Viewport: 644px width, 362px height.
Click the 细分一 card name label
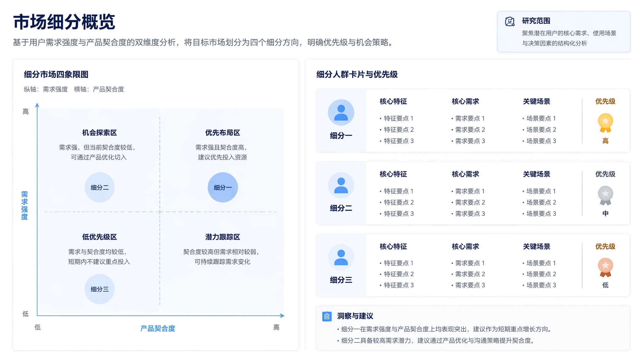click(341, 136)
